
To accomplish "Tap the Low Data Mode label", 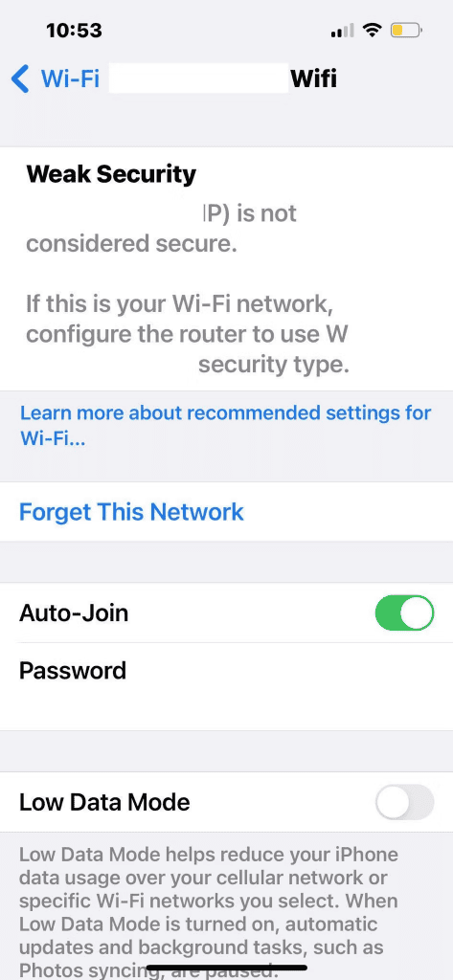I will coord(104,803).
